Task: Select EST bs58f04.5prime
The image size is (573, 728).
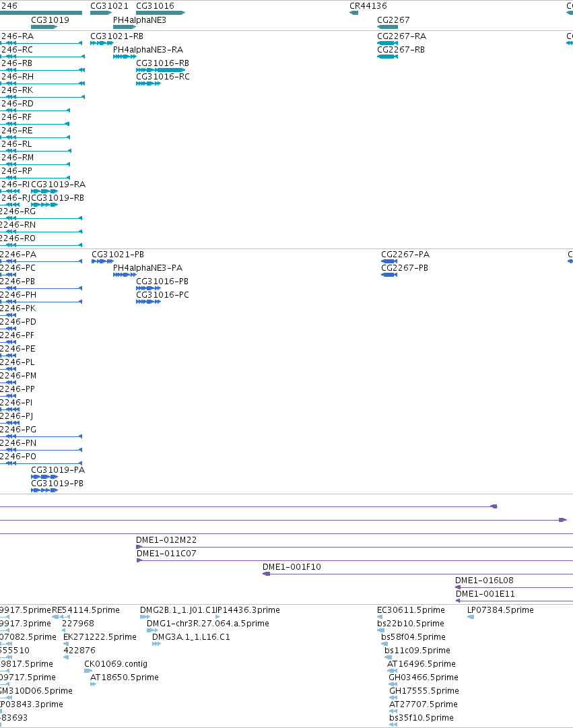Action: [x=413, y=636]
